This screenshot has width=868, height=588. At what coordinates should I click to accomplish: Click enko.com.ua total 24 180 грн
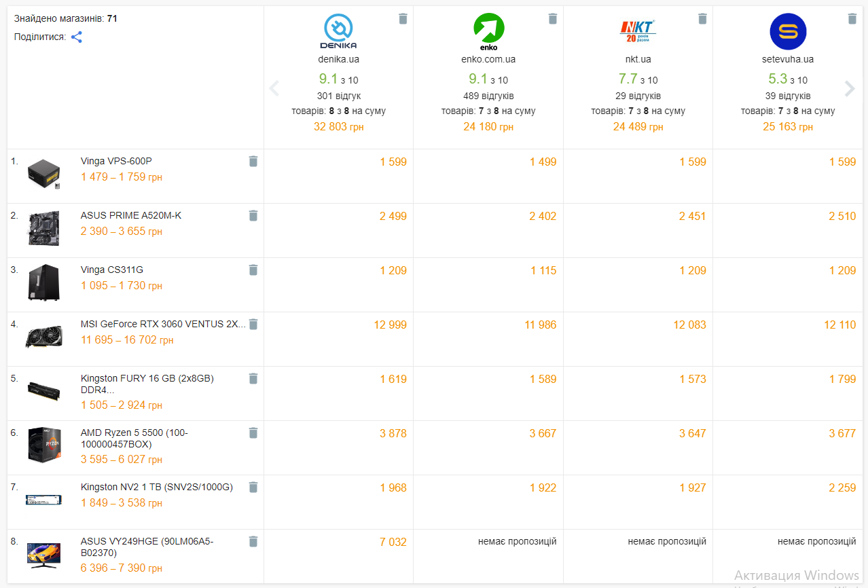(x=488, y=126)
